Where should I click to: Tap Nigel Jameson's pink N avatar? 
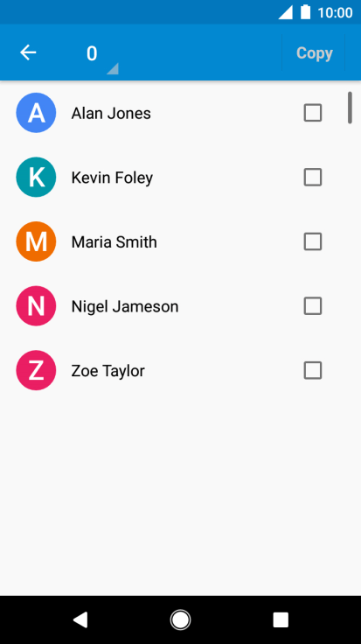(x=36, y=306)
